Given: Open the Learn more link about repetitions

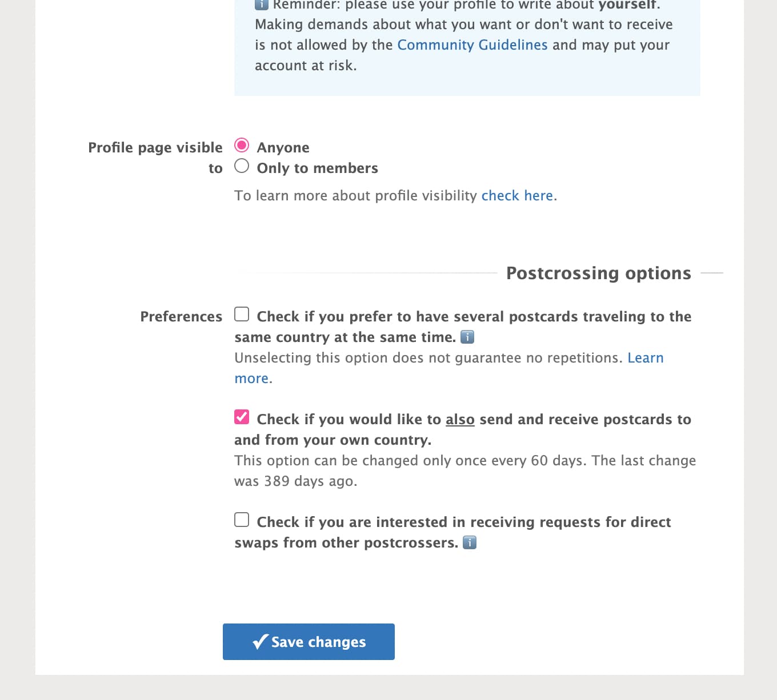Looking at the screenshot, I should [x=449, y=368].
